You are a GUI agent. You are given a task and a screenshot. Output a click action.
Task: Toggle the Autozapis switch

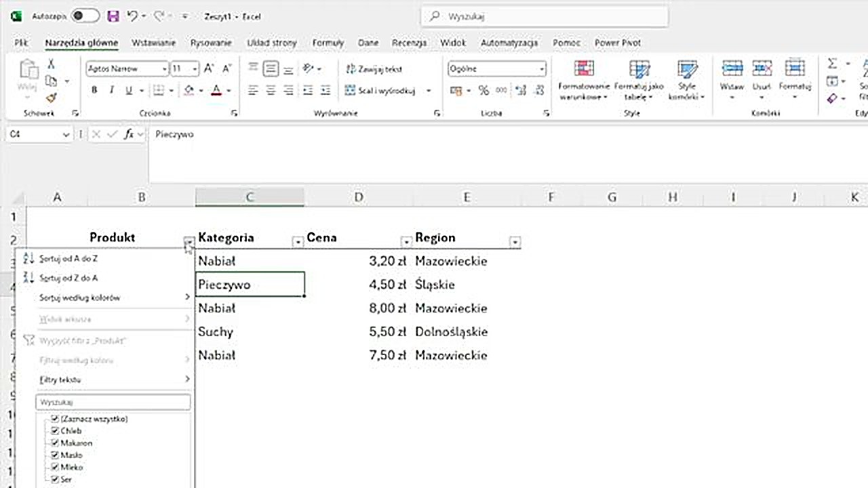[85, 16]
